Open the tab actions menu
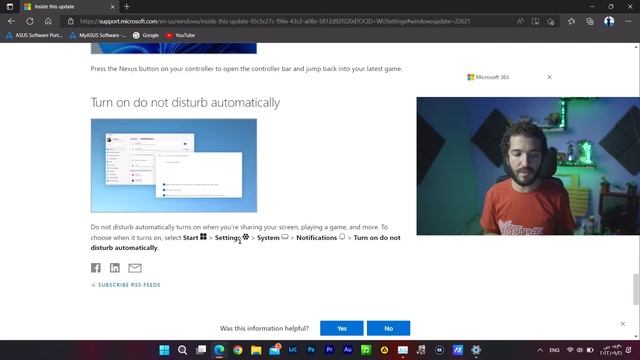The width and height of the screenshot is (640, 360). tap(10, 7)
